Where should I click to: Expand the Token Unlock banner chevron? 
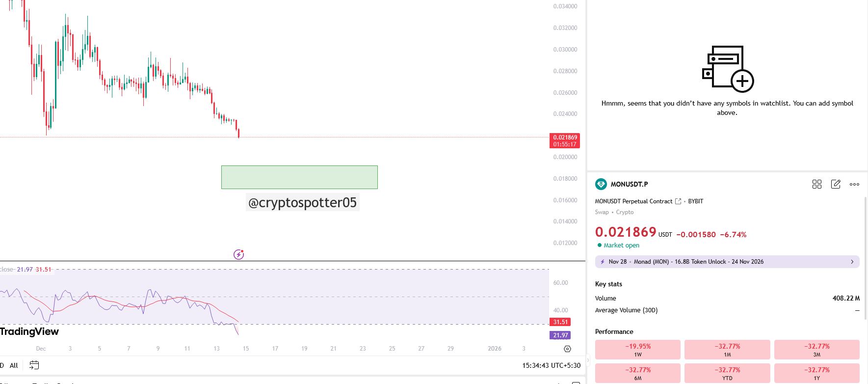point(852,262)
